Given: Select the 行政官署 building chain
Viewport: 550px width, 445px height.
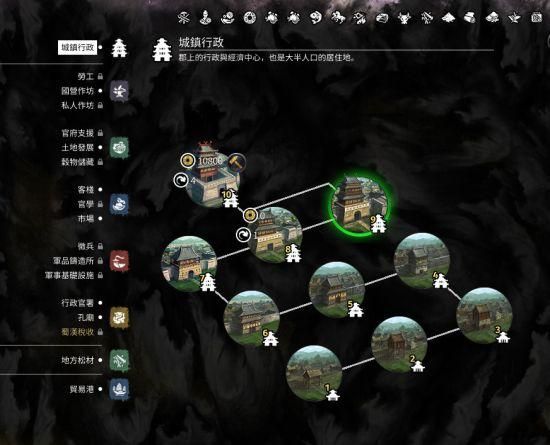Looking at the screenshot, I should point(78,303).
